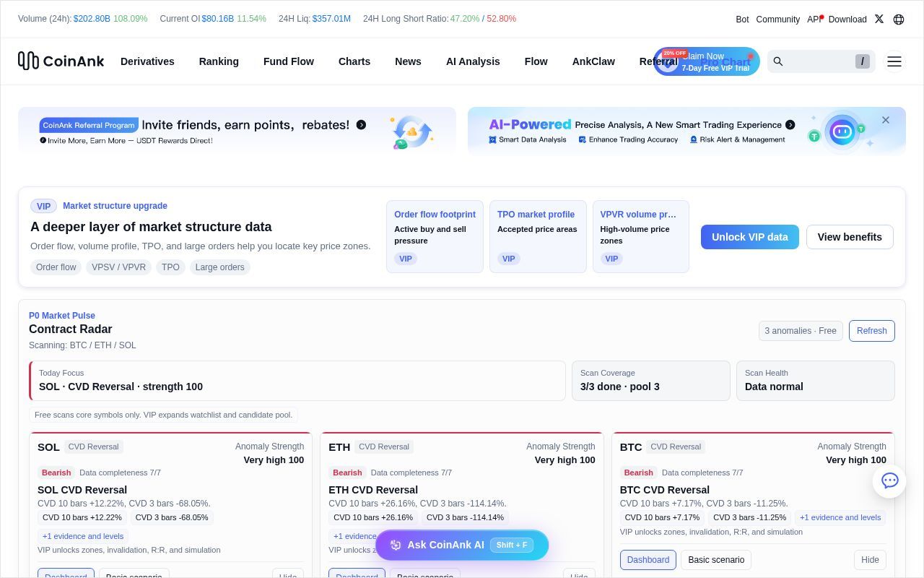
Task: Click Bearish label on ETH card
Action: tap(347, 473)
